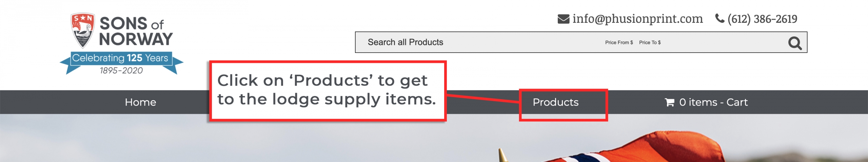Click the cloudy sky area of hero banner
Viewport: 868px width, 162px height.
click(x=237, y=143)
